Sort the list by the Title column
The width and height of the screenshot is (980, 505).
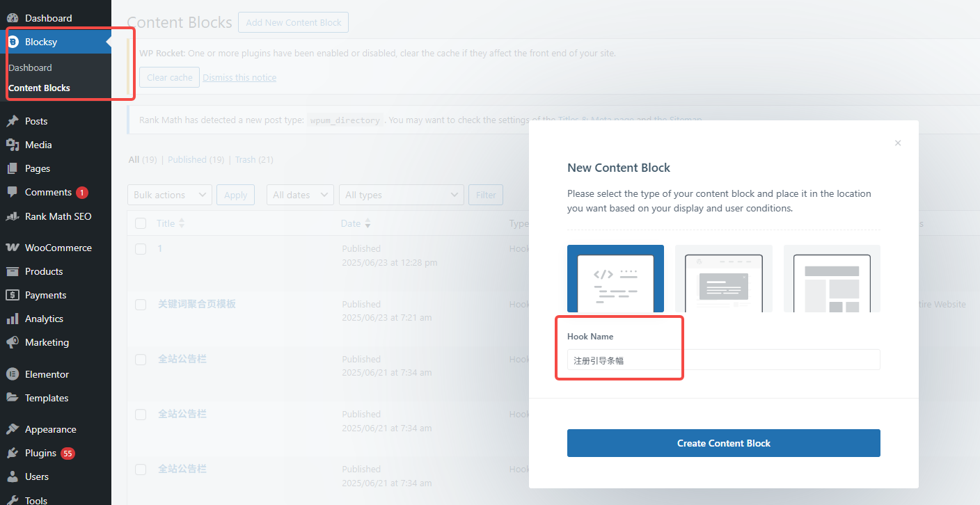(171, 223)
